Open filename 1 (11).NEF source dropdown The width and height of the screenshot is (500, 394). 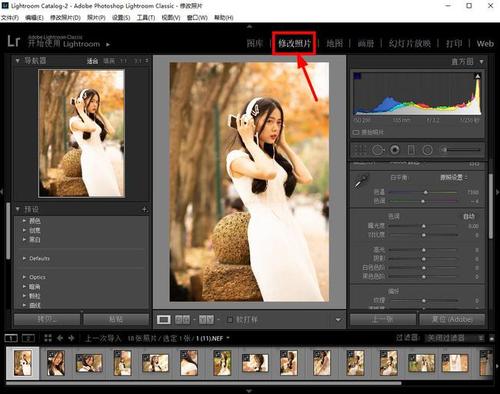tap(228, 338)
